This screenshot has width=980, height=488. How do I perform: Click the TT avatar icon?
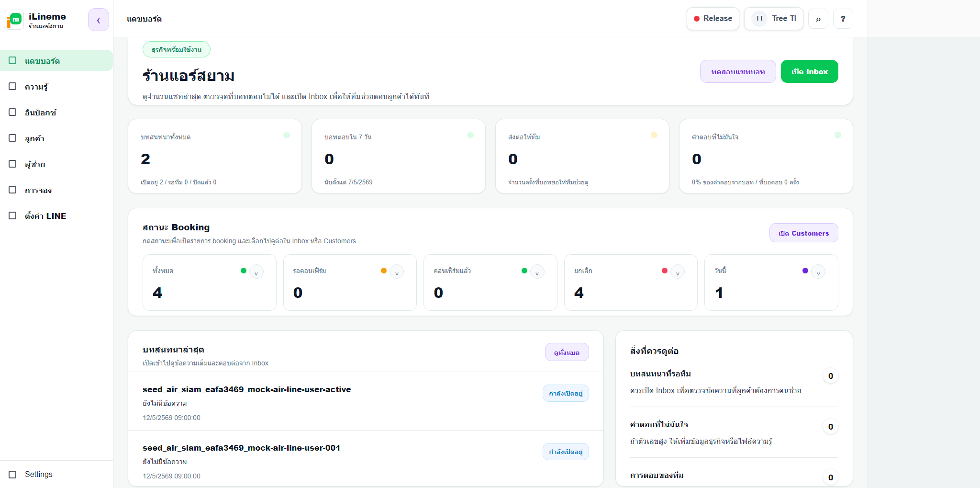tap(759, 19)
